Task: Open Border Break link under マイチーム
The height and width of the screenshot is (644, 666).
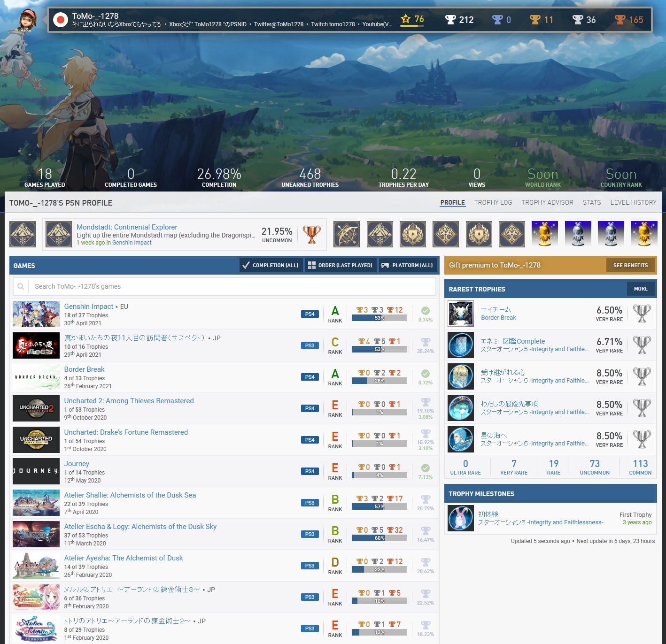Action: tap(498, 318)
